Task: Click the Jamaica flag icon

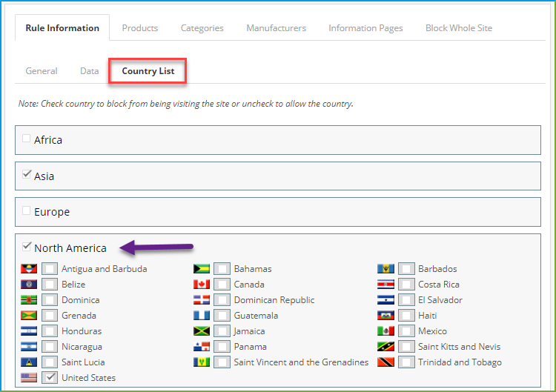Action: (202, 331)
